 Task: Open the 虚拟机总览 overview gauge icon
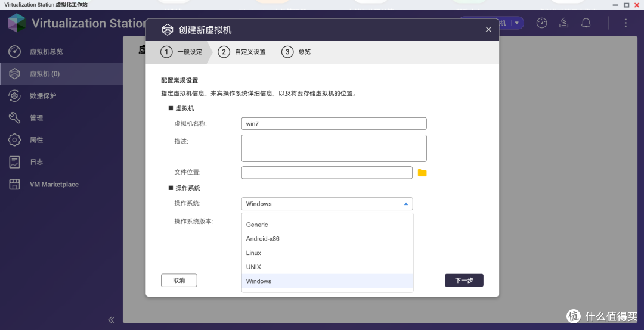(x=14, y=52)
